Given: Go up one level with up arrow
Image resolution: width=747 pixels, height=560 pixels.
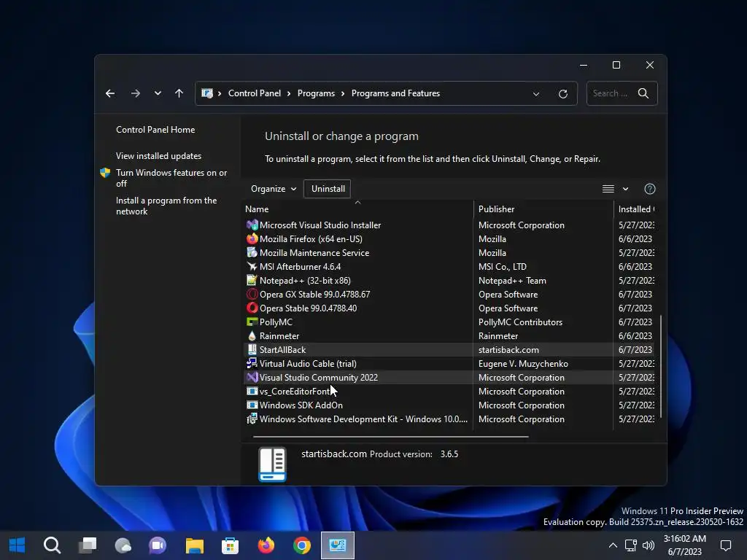Looking at the screenshot, I should 179,93.
